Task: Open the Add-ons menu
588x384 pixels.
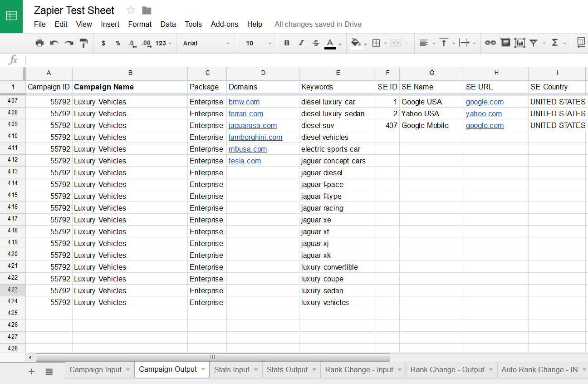Action: (x=224, y=24)
